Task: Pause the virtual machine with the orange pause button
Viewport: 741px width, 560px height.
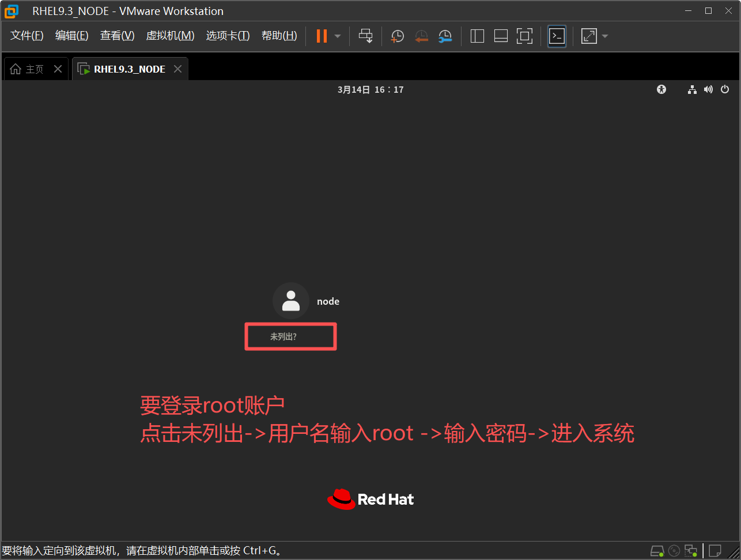Action: click(322, 36)
